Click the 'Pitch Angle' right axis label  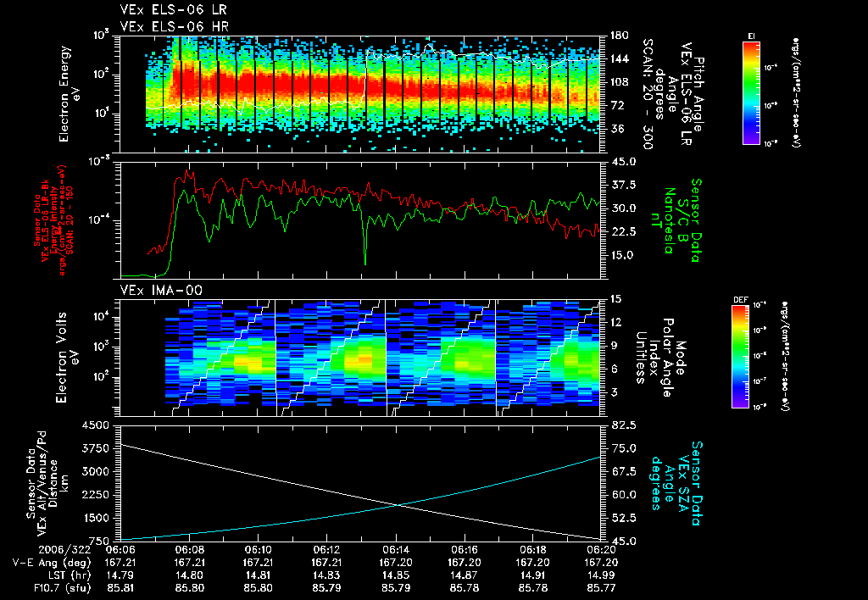tap(699, 95)
